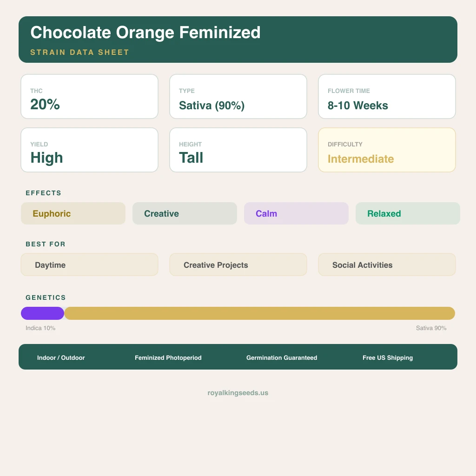Select the Creative Projects chip

pyautogui.click(x=238, y=264)
